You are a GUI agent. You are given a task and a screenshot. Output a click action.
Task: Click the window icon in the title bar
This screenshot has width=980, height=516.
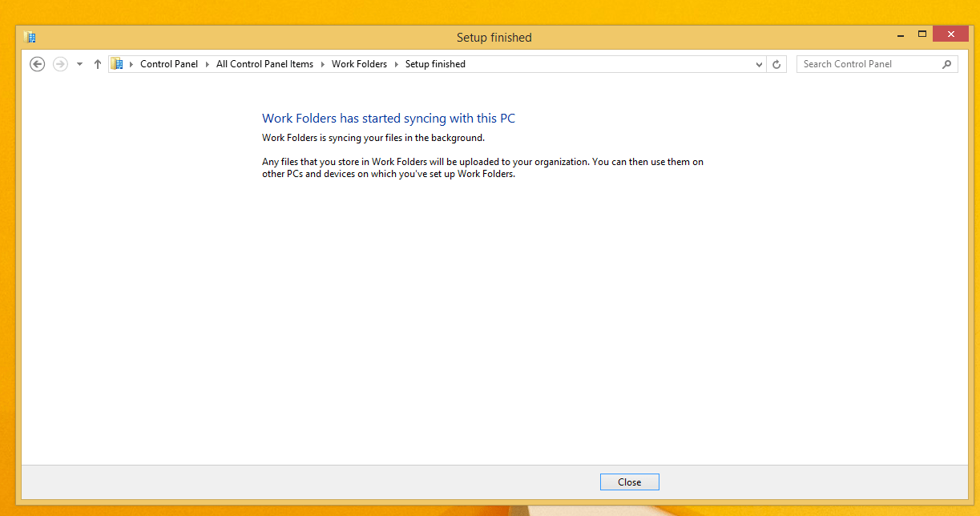[30, 37]
